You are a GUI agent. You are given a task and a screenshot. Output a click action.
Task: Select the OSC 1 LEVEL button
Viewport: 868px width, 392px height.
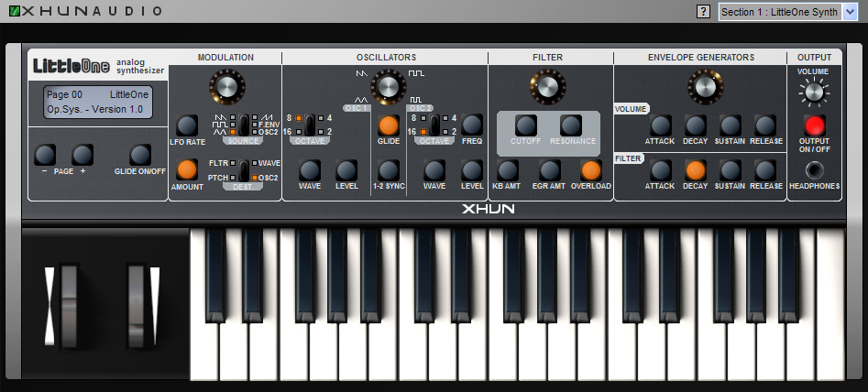(x=346, y=171)
